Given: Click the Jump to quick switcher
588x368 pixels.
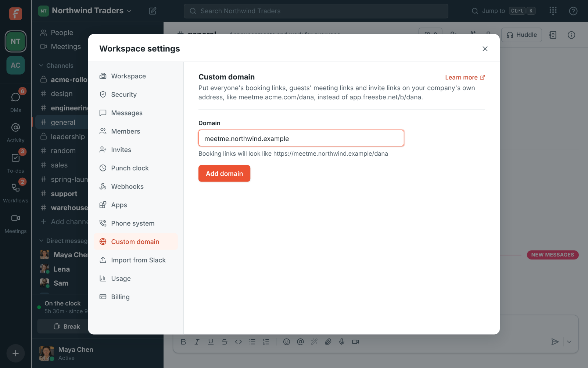Looking at the screenshot, I should pos(503,11).
